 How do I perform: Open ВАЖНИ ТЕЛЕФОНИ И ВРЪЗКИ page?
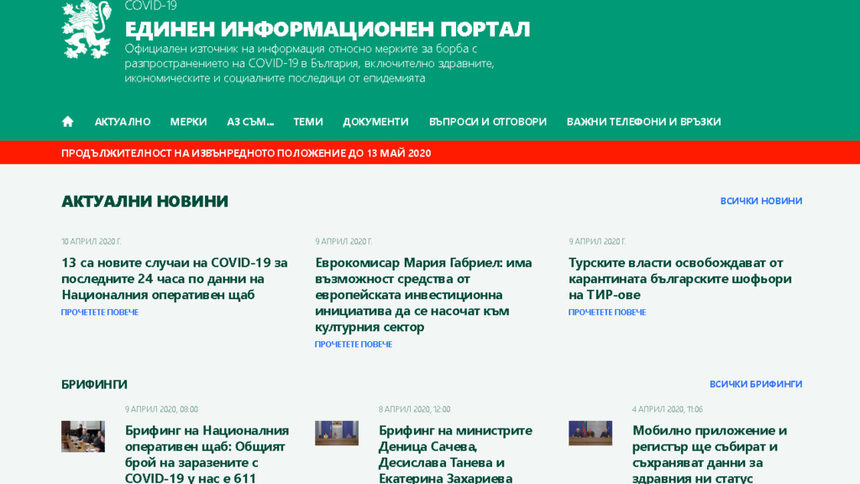(x=643, y=122)
